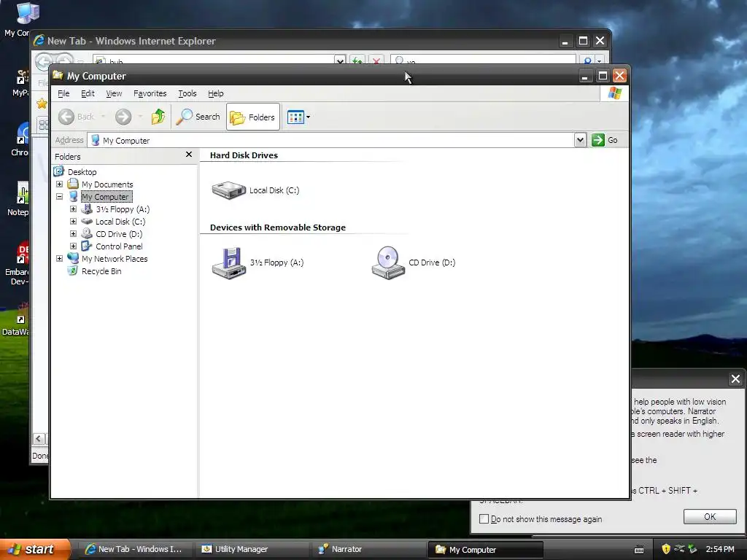Click the network connection tray icon
Image resolution: width=747 pixels, height=560 pixels.
pos(679,549)
